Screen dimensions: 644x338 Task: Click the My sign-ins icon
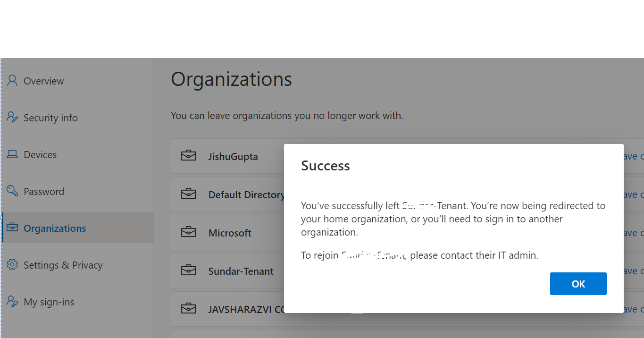point(12,301)
